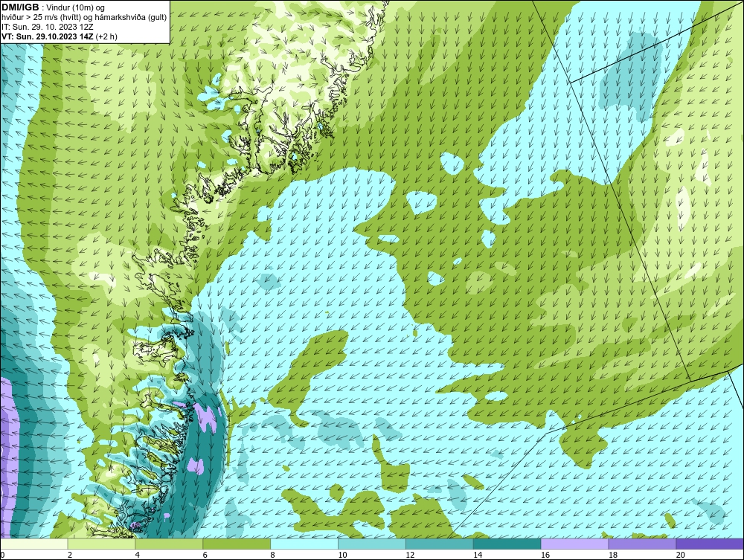Click the DMI/IGB title text

[x=20, y=7]
